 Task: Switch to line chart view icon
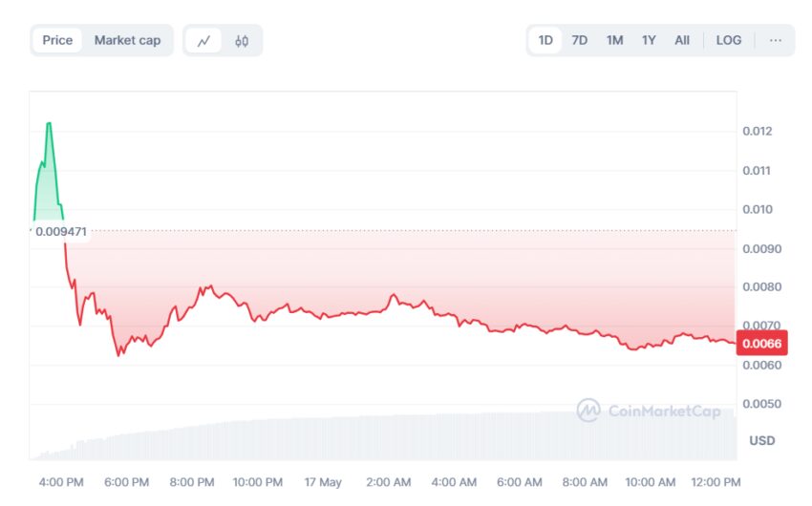pos(203,40)
